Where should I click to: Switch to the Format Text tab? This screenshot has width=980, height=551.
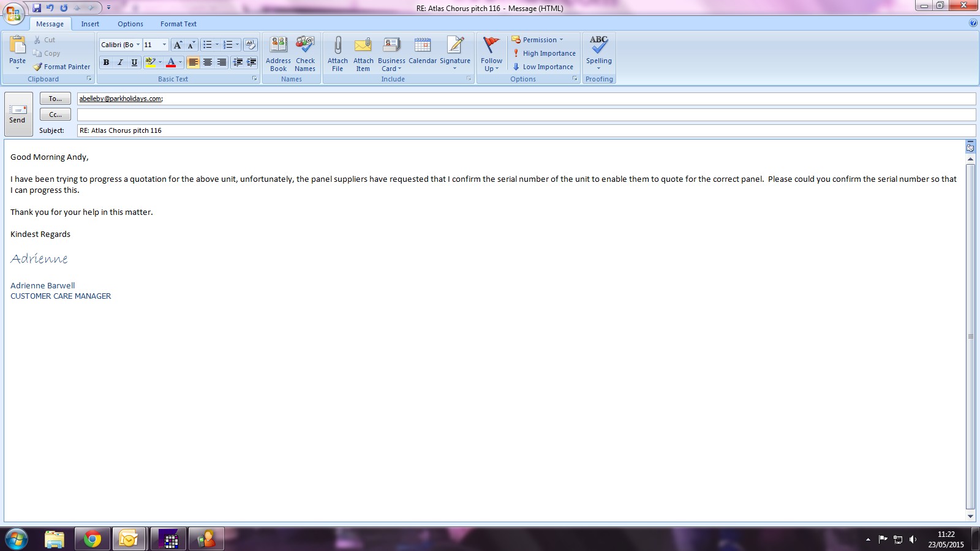point(178,24)
